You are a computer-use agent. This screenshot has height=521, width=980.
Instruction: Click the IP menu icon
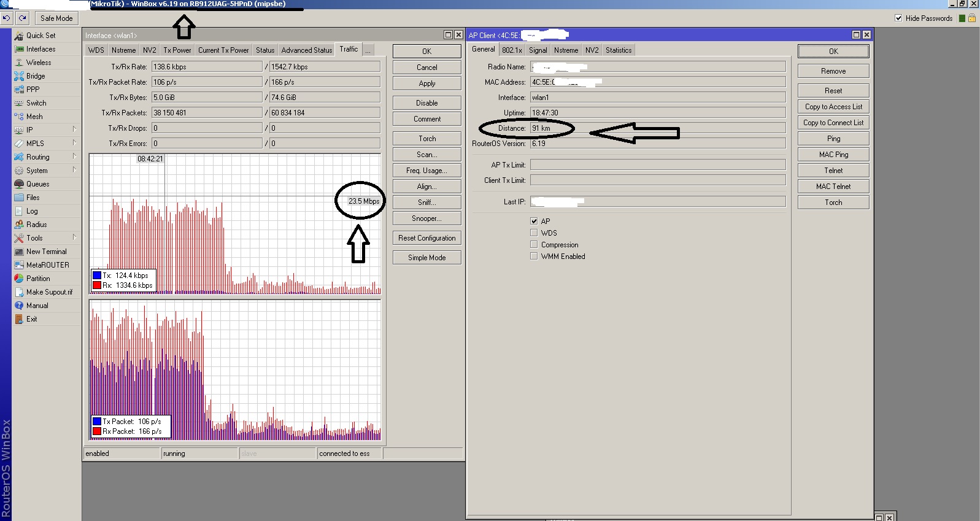(x=19, y=130)
